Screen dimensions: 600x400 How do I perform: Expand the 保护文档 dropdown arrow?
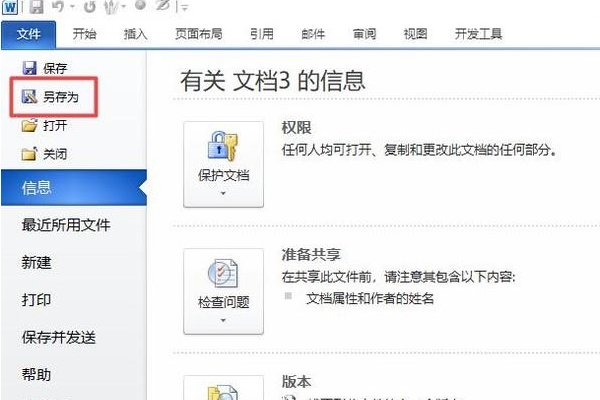tap(223, 194)
